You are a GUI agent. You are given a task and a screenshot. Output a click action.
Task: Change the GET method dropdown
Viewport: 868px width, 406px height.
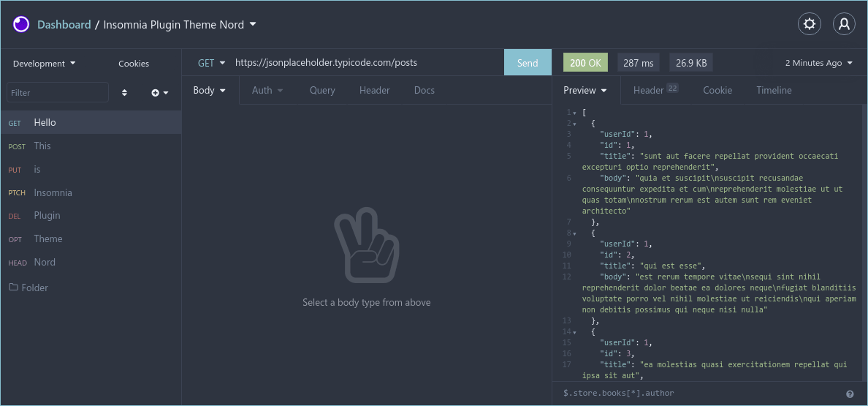click(211, 63)
